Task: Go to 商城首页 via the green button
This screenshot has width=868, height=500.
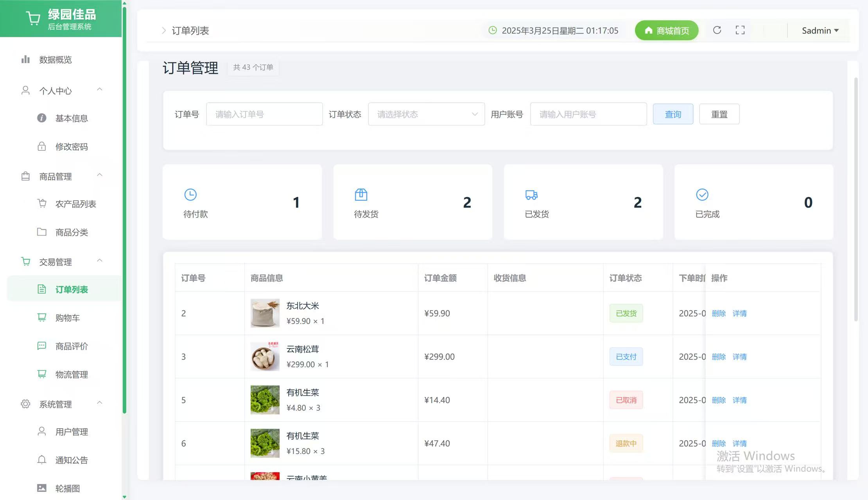Action: click(x=666, y=30)
